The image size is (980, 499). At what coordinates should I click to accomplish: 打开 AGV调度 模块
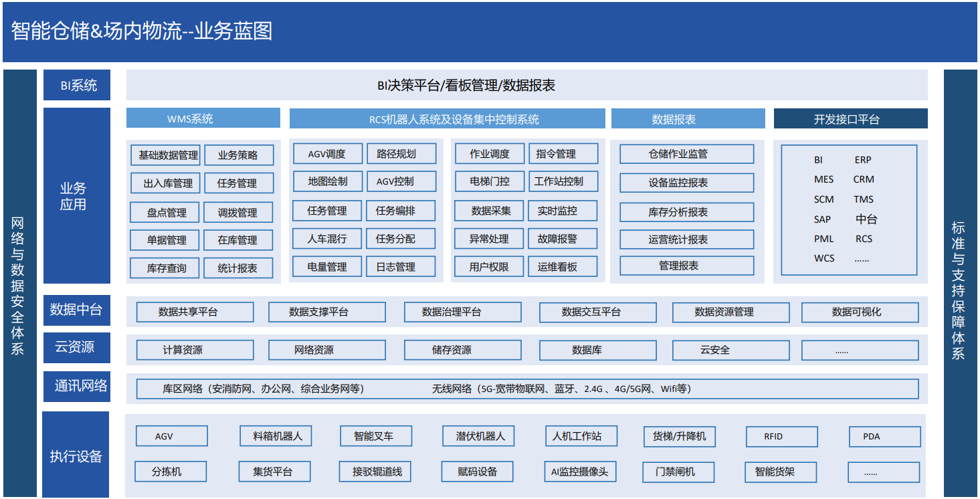(327, 153)
